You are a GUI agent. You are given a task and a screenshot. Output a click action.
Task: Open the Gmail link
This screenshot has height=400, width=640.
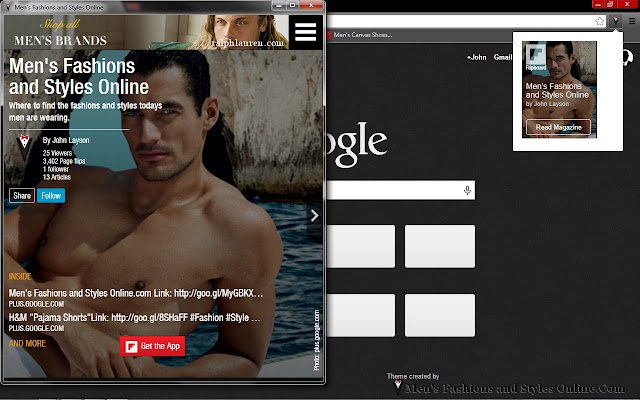tap(502, 58)
